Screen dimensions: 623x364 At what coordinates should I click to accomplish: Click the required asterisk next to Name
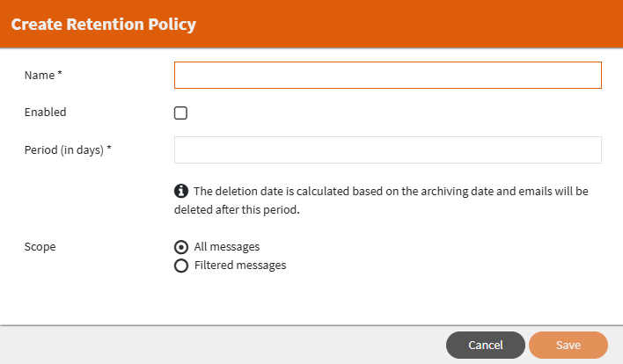60,75
